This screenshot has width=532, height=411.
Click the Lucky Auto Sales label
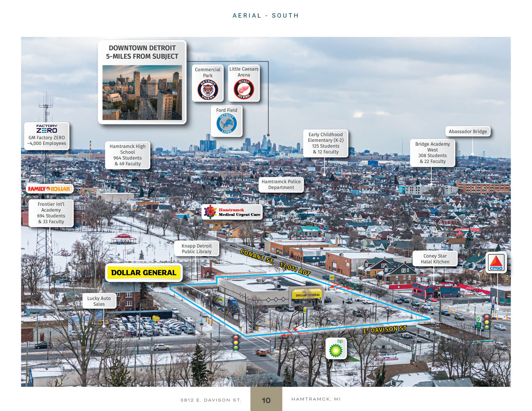[99, 301]
